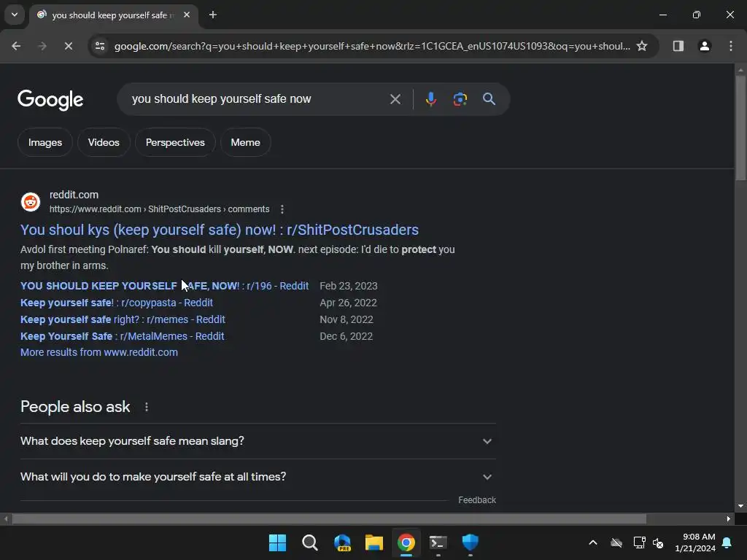Open network and volume quick settings
Screen dimensions: 747x560
pos(649,542)
